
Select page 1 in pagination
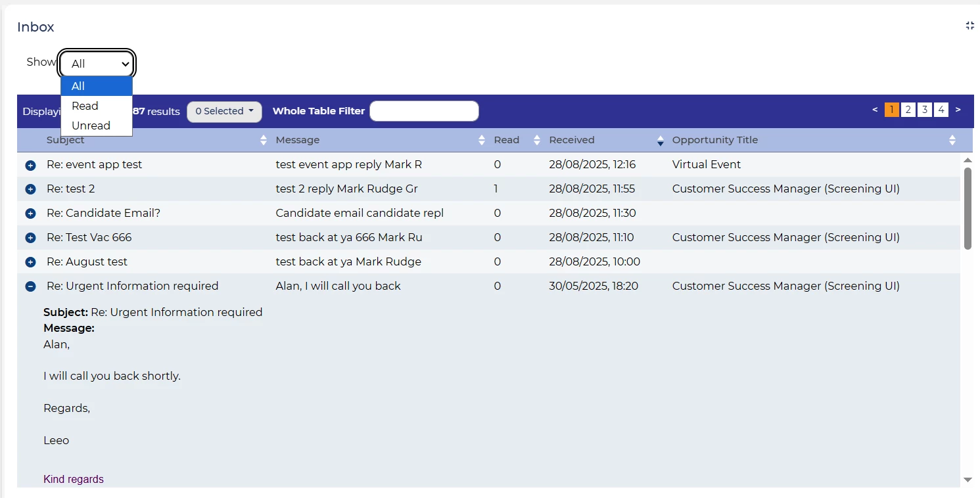tap(892, 110)
